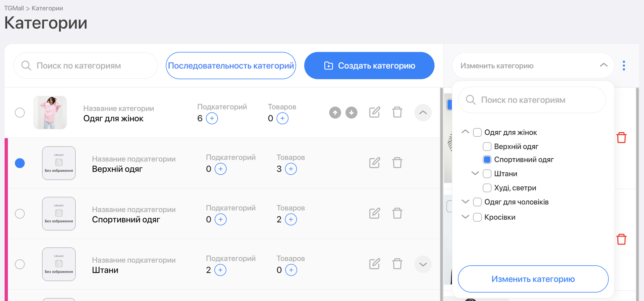
Task: Move Одяг для жінок category down
Action: coord(351,113)
